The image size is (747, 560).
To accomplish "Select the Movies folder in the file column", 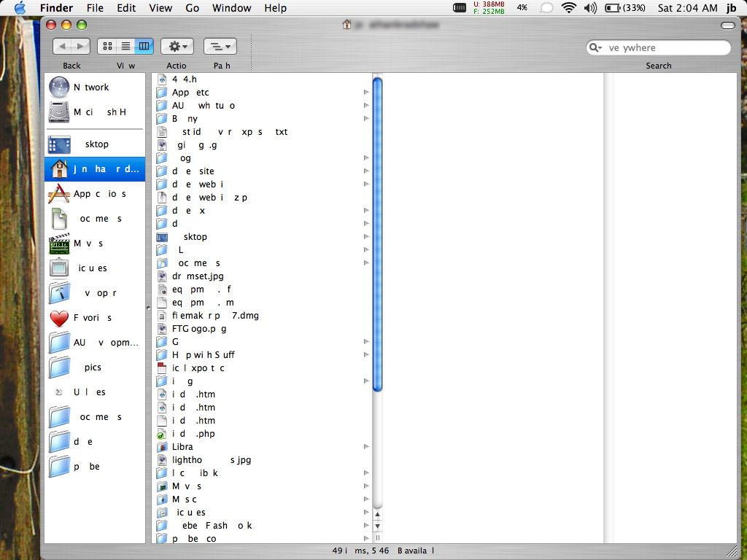I will pos(179,486).
